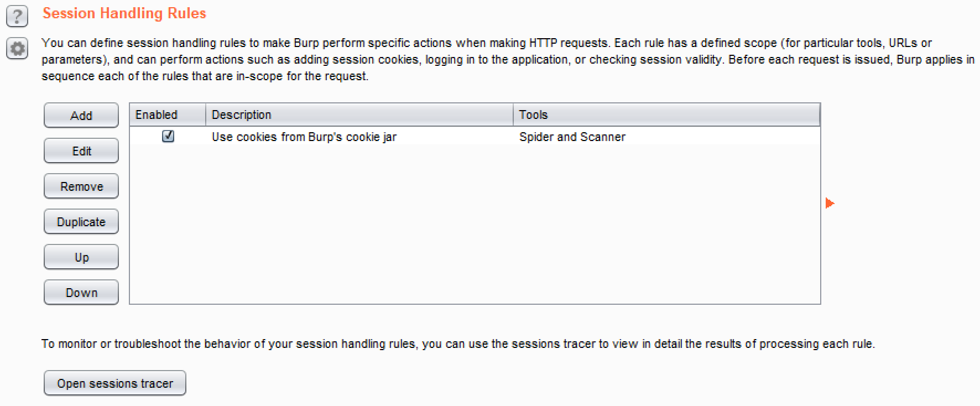Move the rule Down in the list
Screen dimensions: 980x406
(x=81, y=293)
